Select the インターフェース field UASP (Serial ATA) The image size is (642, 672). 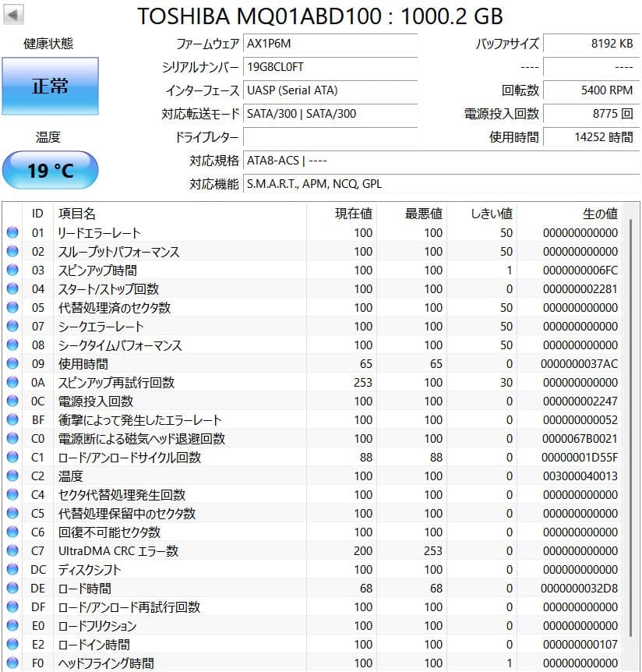[x=331, y=91]
